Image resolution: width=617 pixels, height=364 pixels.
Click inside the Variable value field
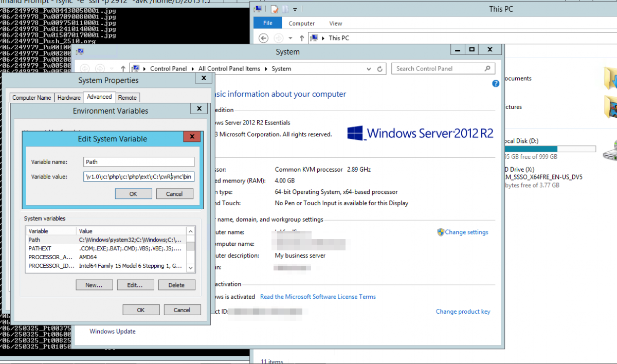point(139,177)
